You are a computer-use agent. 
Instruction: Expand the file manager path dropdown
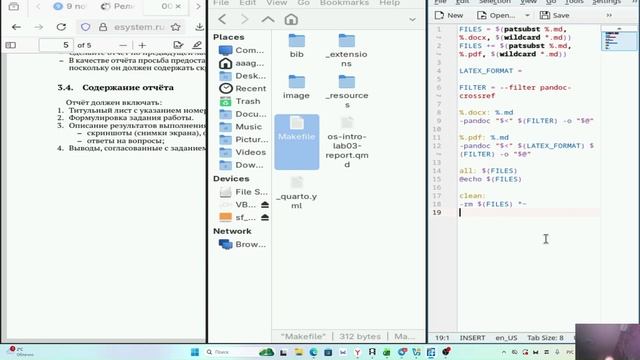412,20
